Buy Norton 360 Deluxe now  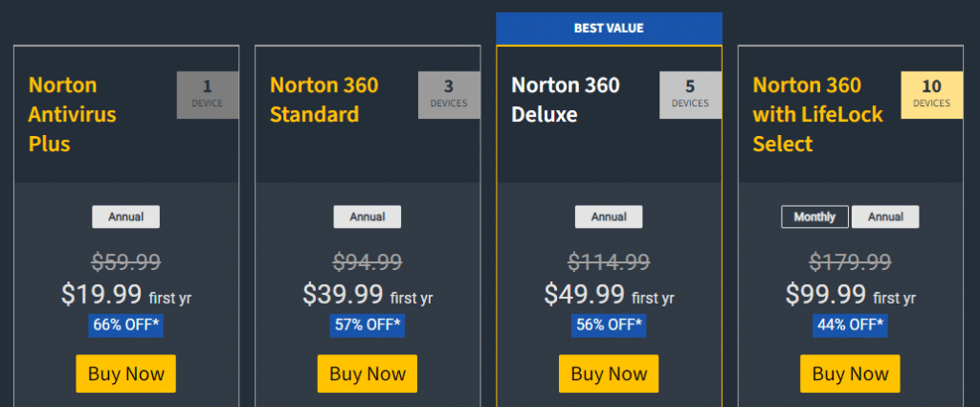609,373
